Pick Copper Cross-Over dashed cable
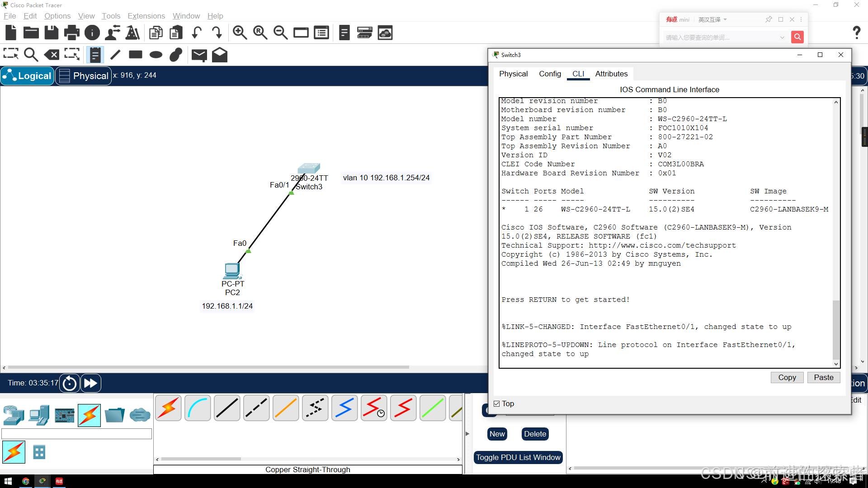868x488 pixels. (256, 408)
